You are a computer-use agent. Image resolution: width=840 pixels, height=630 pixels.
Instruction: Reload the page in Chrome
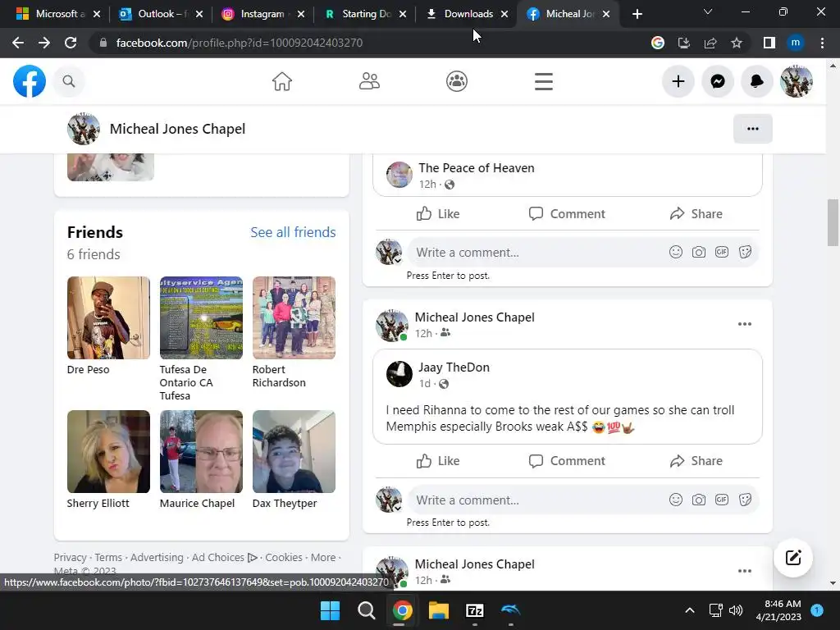(x=71, y=43)
